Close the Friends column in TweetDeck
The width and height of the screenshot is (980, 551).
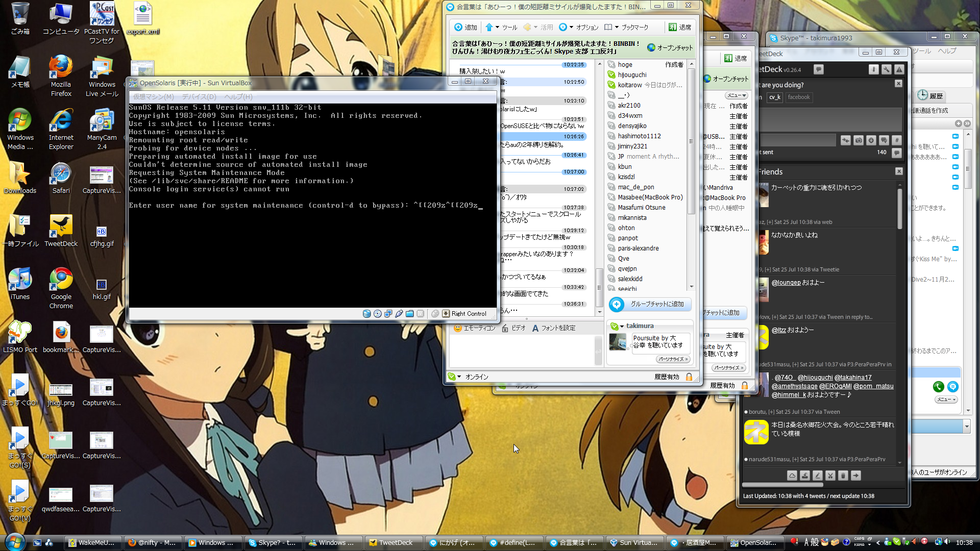899,171
